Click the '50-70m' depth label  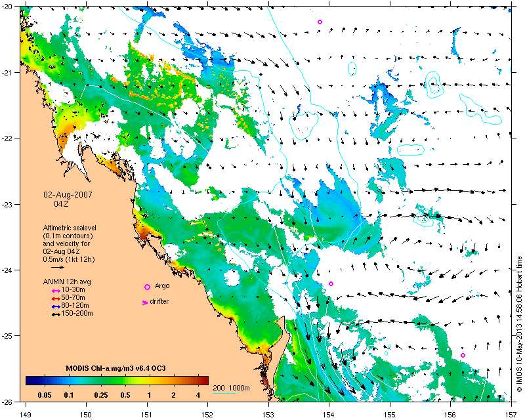(x=73, y=297)
